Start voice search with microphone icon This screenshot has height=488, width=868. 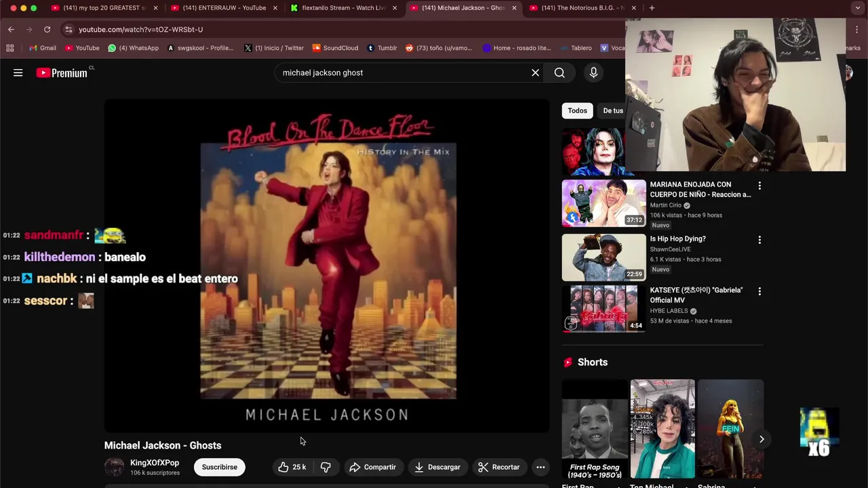point(593,73)
